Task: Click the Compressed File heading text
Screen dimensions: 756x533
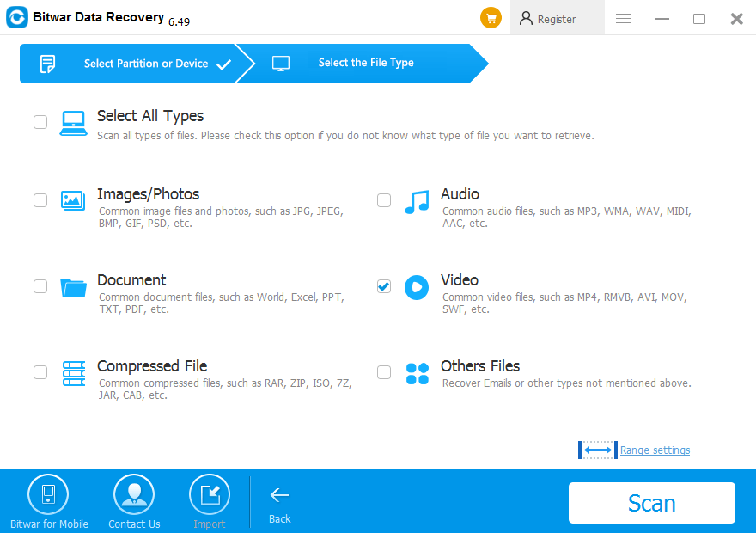Action: click(x=152, y=366)
